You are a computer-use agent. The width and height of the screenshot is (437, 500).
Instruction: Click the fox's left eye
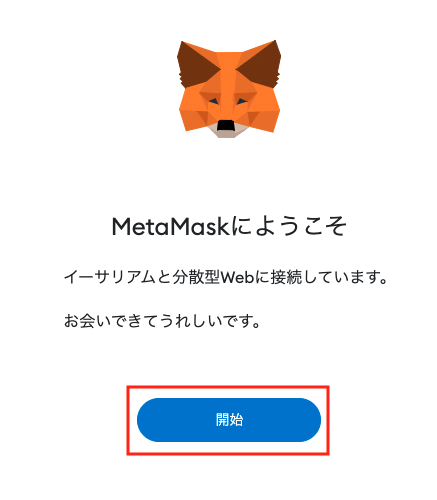click(214, 101)
